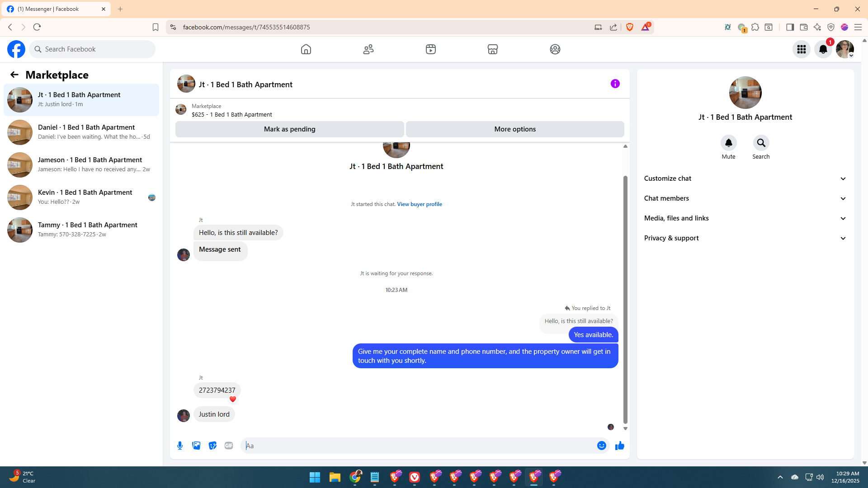Send a voice clip with microphone icon
This screenshot has width=868, height=488.
(180, 446)
